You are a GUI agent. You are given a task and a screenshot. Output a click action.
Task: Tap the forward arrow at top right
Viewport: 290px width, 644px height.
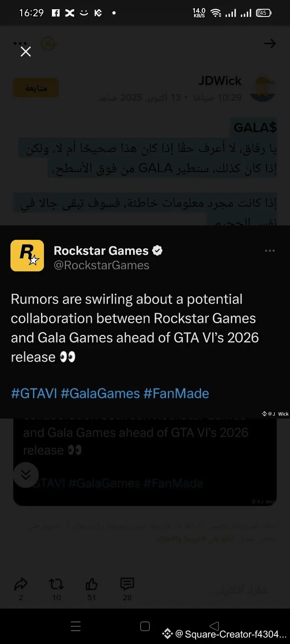270,43
